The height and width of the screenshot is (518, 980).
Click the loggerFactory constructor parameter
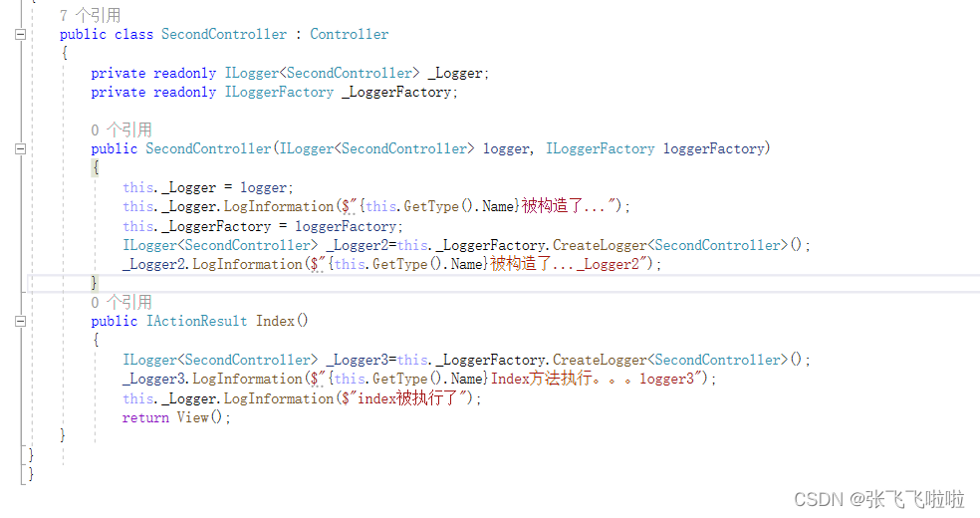tap(714, 148)
